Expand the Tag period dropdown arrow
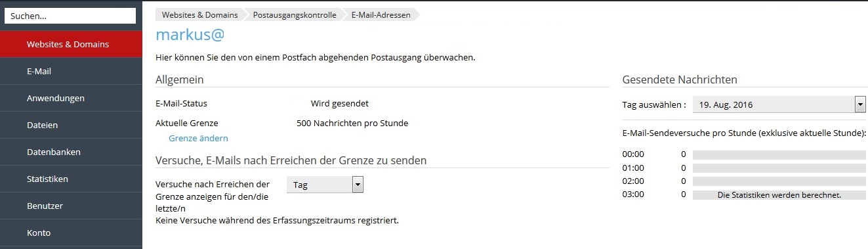The width and height of the screenshot is (868, 249). (x=358, y=185)
